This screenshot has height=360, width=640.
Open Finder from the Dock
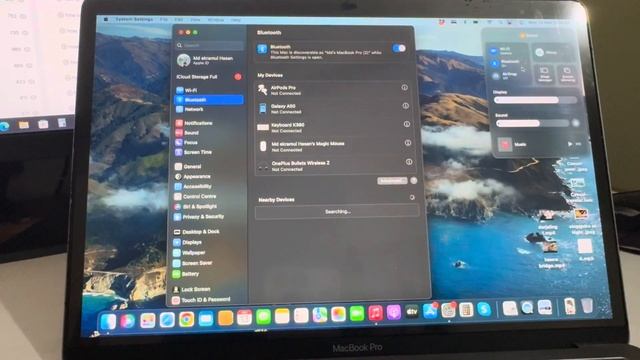point(109,322)
